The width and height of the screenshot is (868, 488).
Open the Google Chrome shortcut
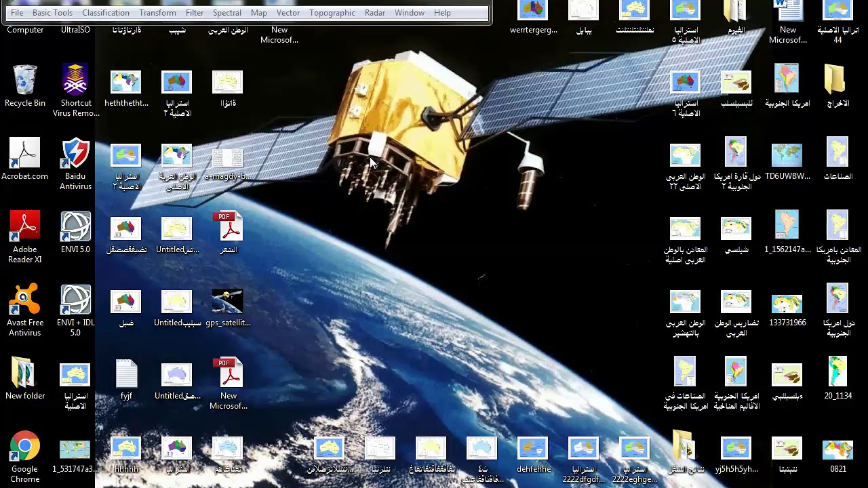(24, 457)
